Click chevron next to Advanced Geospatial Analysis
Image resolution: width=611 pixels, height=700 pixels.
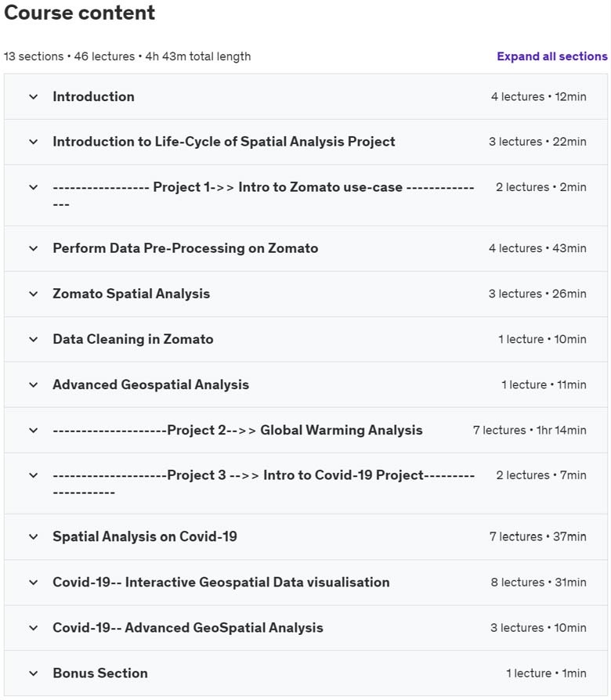[33, 384]
